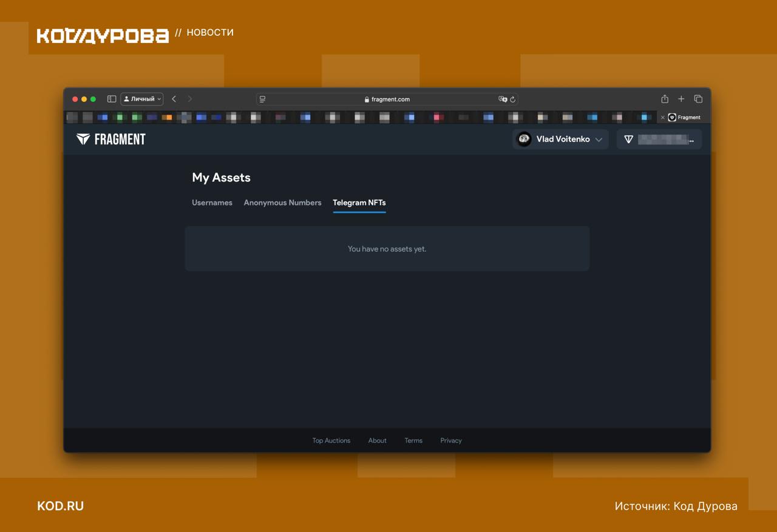777x532 pixels.
Task: Click the fragment.com address field
Action: point(387,99)
